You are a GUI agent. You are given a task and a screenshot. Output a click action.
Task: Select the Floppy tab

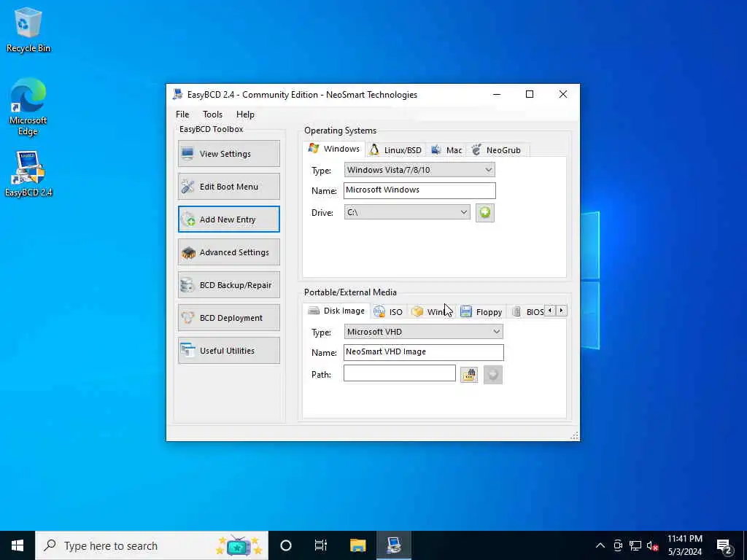coord(481,312)
